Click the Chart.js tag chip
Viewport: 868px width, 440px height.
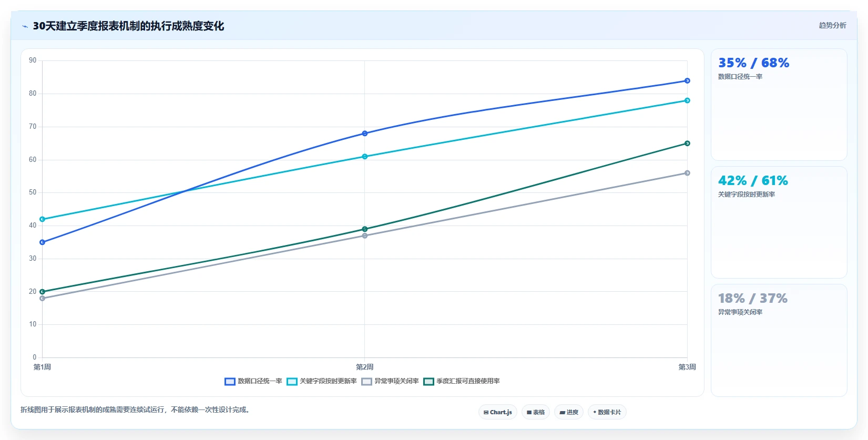(498, 412)
